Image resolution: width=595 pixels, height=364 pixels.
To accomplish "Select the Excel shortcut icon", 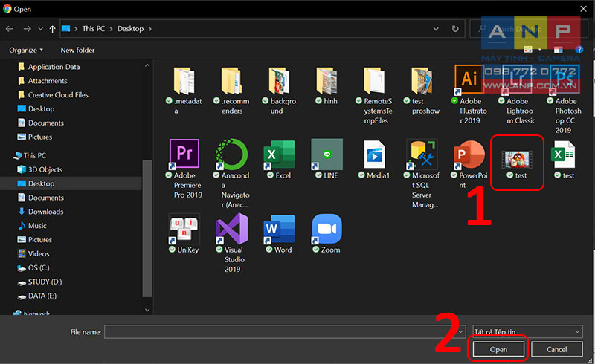I will tap(280, 154).
